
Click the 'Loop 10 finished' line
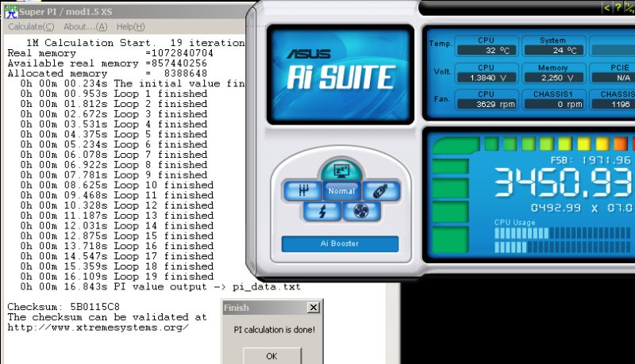tap(117, 186)
